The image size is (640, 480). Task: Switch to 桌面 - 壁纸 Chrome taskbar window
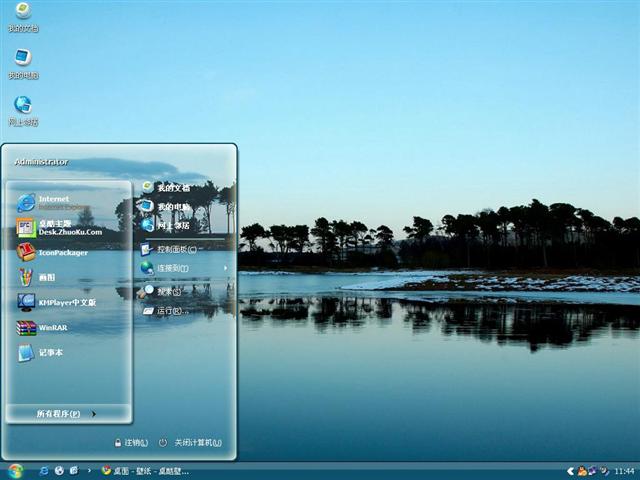(145, 471)
